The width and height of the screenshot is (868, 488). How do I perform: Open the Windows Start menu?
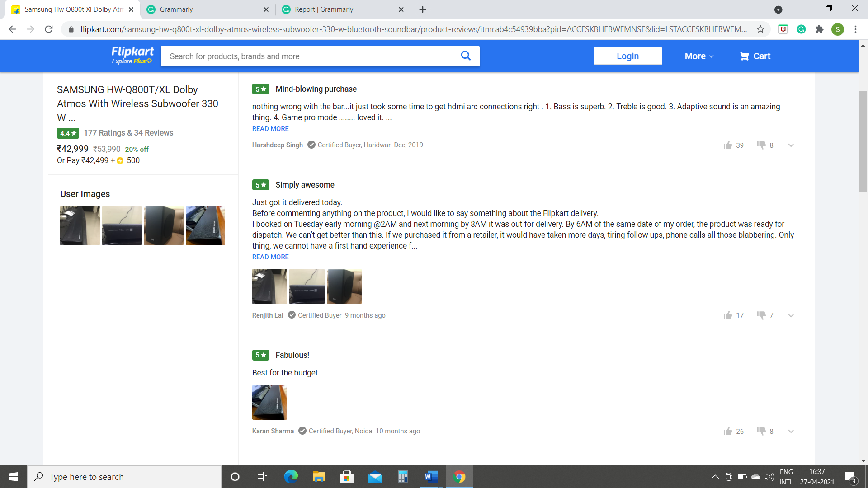(x=14, y=477)
